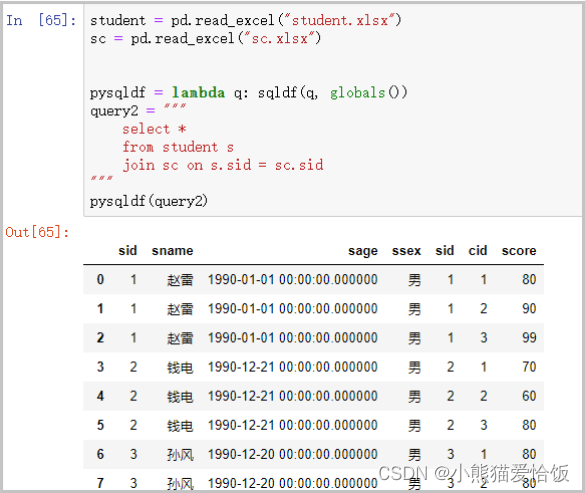This screenshot has width=585, height=493.
Task: Click the sage date in row 0
Action: [x=292, y=280]
